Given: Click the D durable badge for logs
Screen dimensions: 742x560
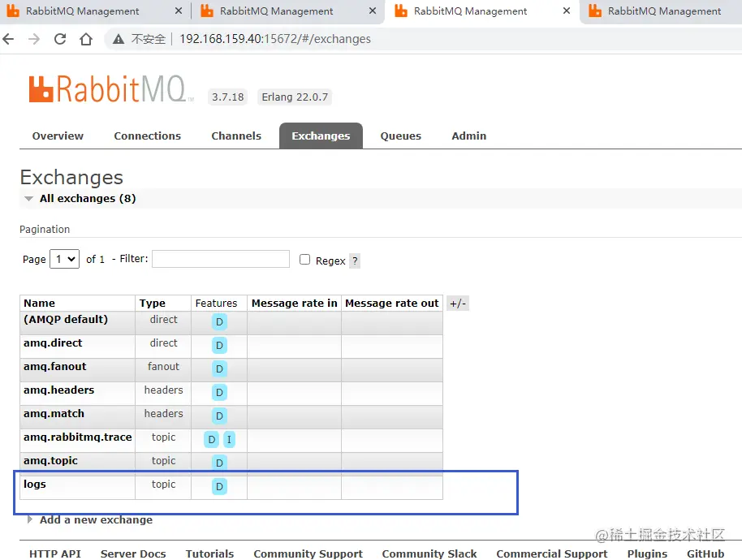Looking at the screenshot, I should (219, 487).
